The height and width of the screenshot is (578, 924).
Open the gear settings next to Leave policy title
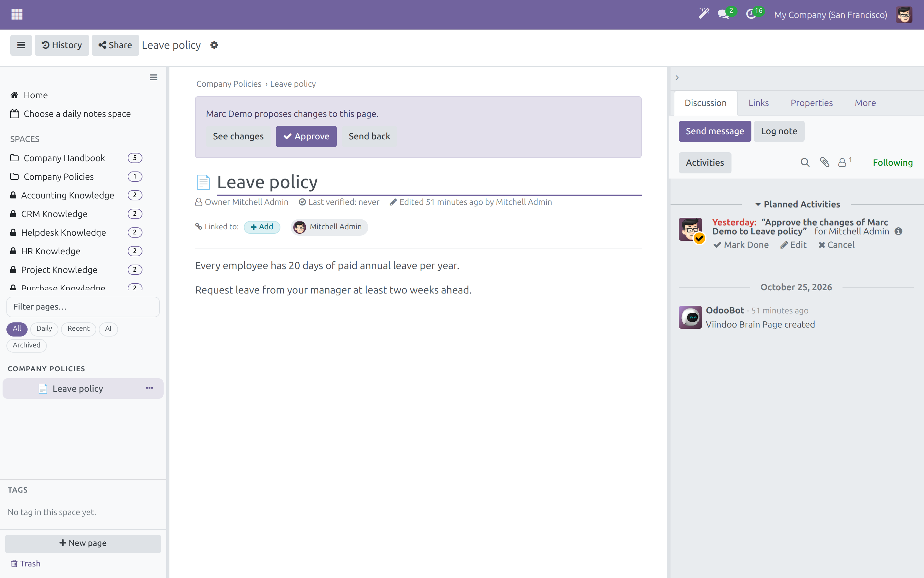[x=214, y=45]
